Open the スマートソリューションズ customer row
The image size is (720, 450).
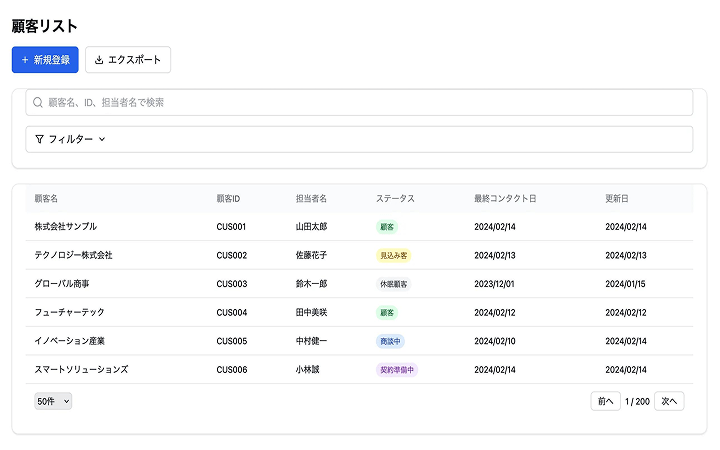359,370
